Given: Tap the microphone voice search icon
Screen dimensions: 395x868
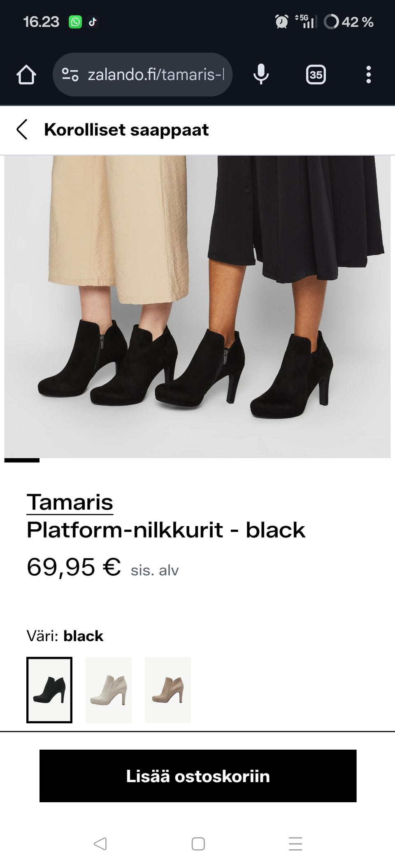Looking at the screenshot, I should pos(261,75).
